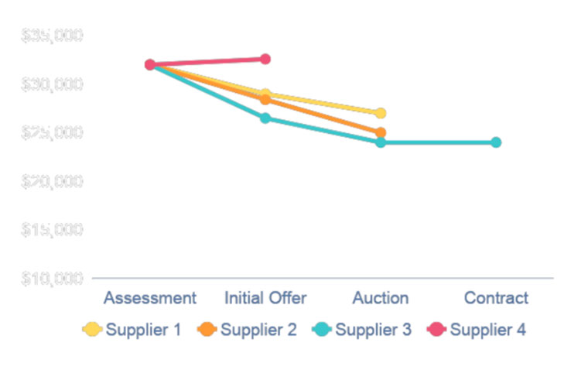Select the Contract axis label
The width and height of the screenshot is (588, 387).
point(496,298)
